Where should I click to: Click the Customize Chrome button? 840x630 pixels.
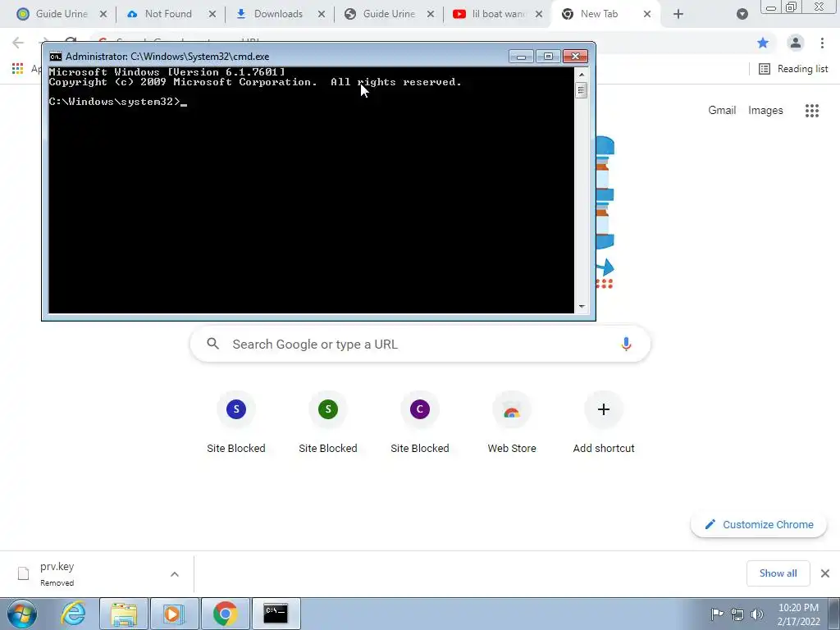(759, 524)
